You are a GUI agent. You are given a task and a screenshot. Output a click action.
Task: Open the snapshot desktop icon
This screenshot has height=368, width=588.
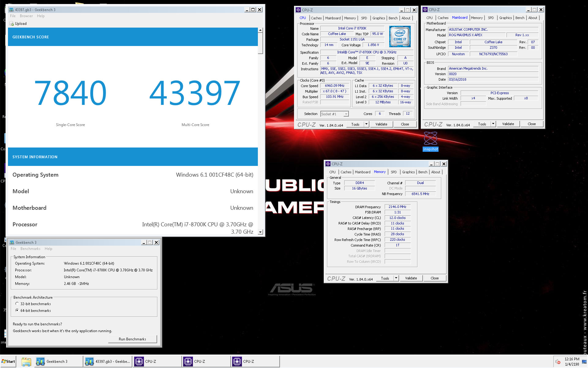point(430,141)
